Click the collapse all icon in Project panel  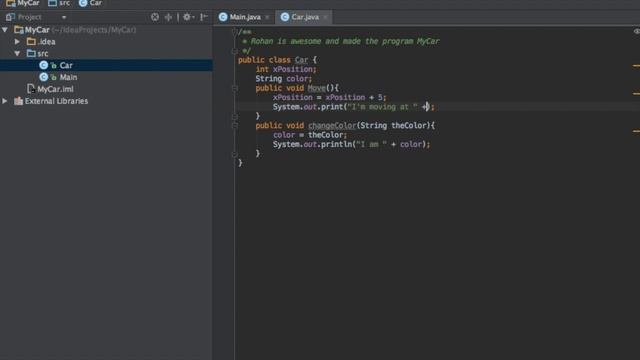(168, 17)
